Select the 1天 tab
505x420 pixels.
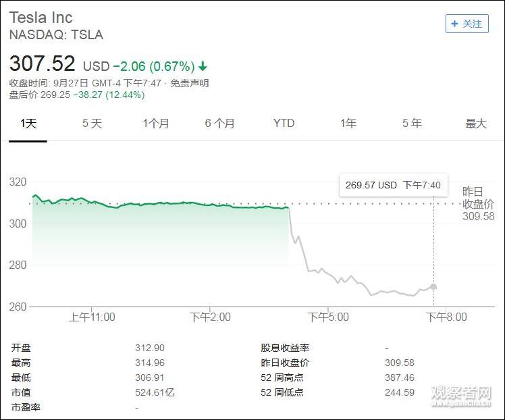click(x=28, y=124)
